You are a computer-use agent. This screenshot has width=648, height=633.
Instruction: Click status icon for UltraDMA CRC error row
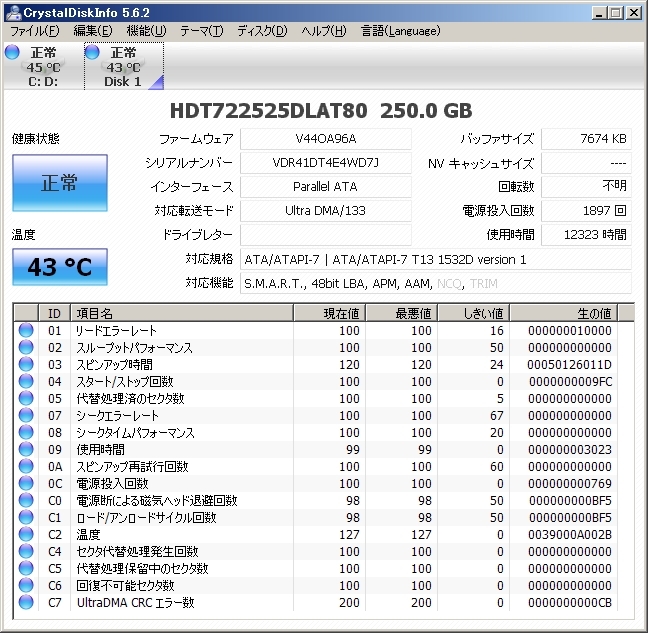26,603
